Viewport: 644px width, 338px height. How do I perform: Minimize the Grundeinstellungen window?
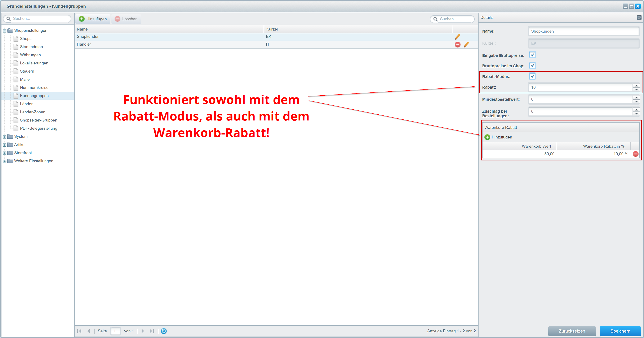(x=625, y=6)
